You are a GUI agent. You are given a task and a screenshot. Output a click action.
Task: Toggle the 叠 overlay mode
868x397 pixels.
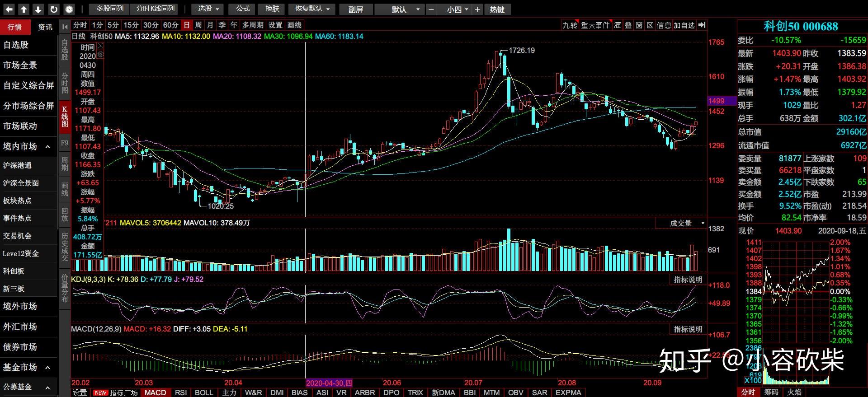[628, 25]
